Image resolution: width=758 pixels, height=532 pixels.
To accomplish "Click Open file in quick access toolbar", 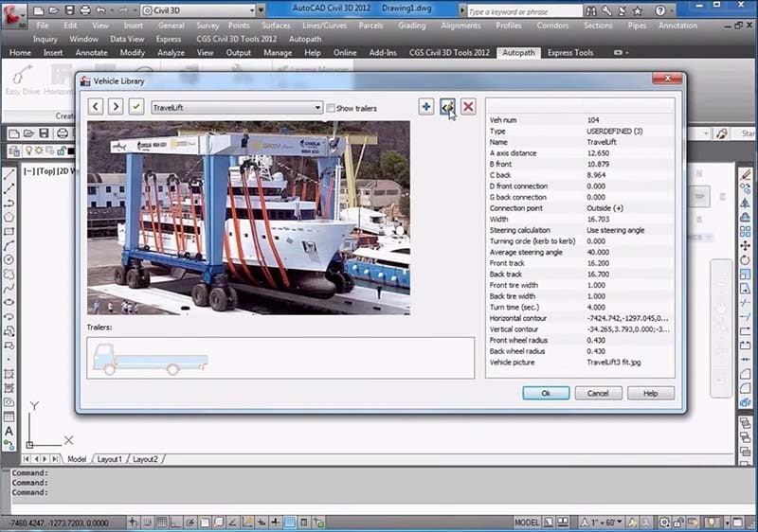I will coord(53,10).
